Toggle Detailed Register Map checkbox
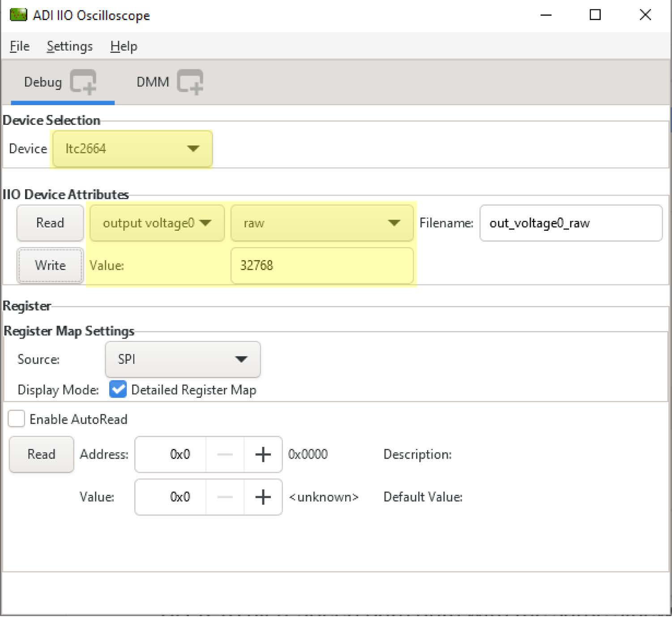Image resolution: width=672 pixels, height=617 pixels. pos(118,390)
